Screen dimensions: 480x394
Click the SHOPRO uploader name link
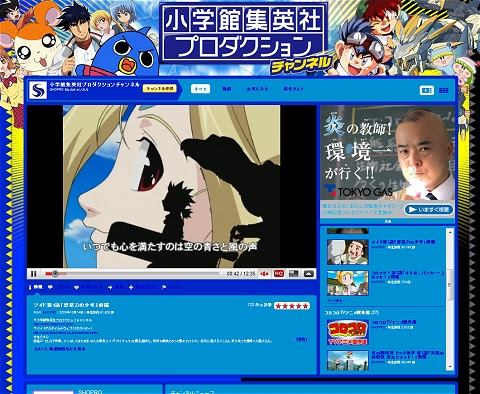49,313
